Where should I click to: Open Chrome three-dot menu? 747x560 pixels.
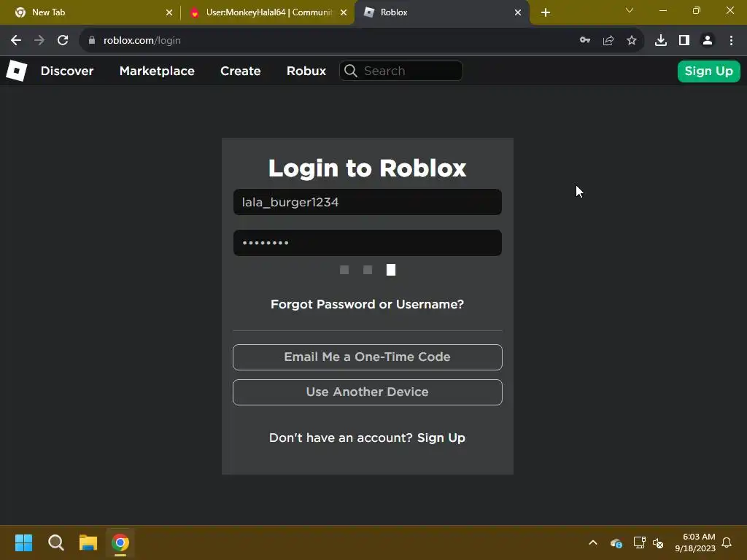731,41
